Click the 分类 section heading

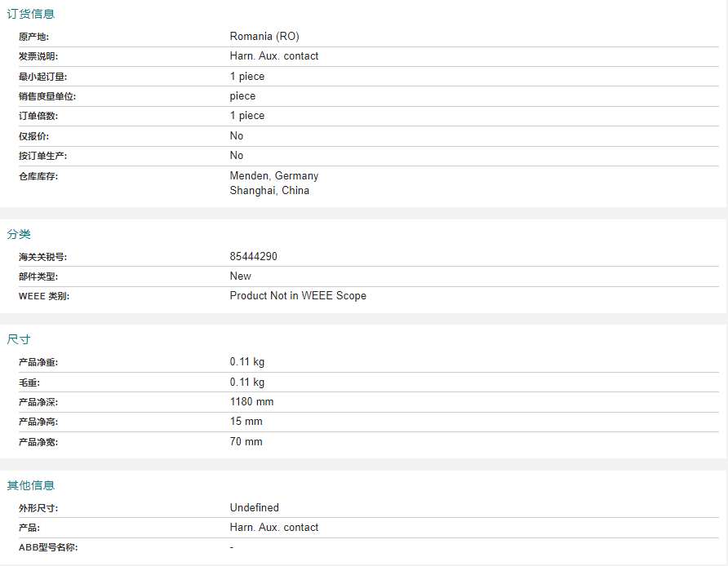click(x=19, y=234)
